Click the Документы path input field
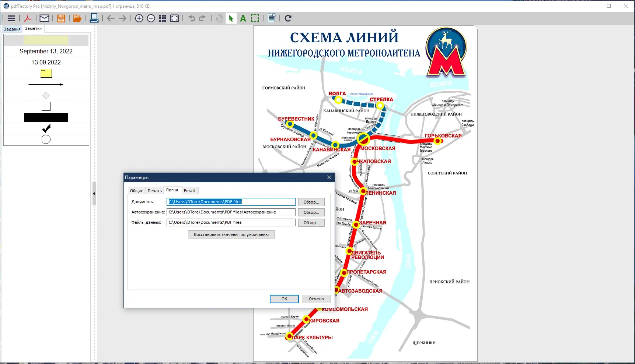 (x=231, y=202)
